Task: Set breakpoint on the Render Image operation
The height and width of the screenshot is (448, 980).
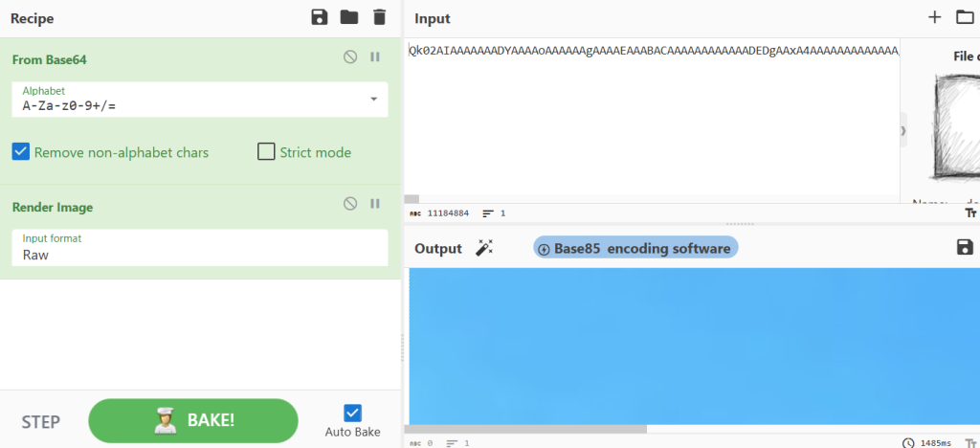Action: pyautogui.click(x=375, y=203)
